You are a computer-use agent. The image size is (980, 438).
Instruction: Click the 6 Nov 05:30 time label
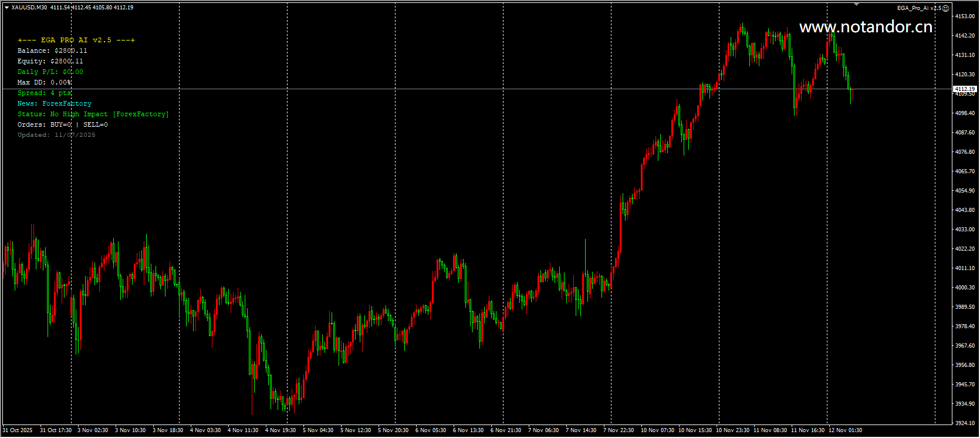pos(431,430)
